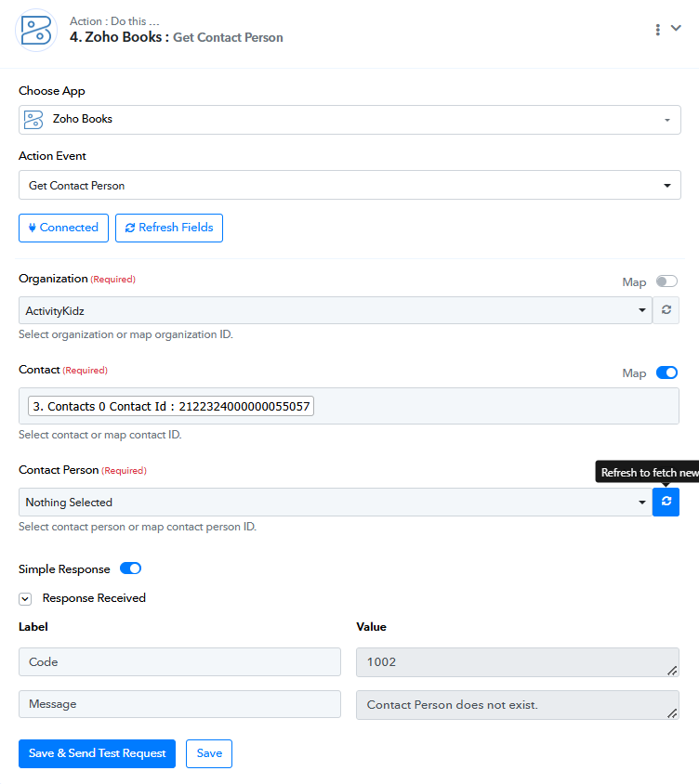Click 'Select contact person or map contact person ID.' hint

coord(138,527)
